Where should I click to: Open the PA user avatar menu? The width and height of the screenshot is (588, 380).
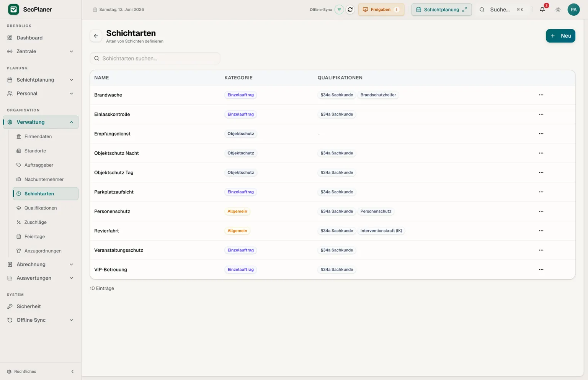[573, 10]
